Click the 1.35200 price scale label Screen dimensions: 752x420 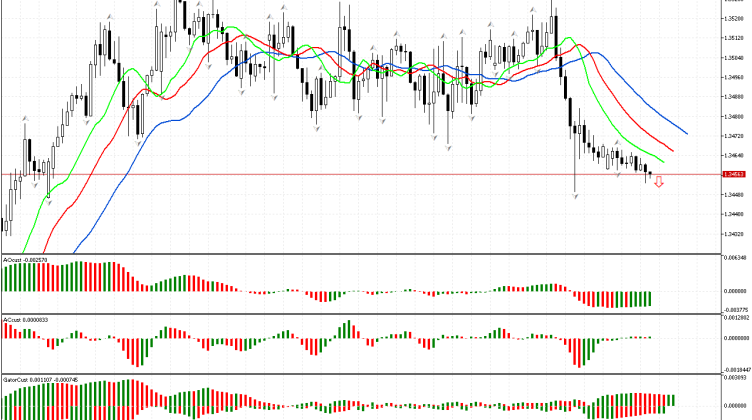[x=735, y=18]
